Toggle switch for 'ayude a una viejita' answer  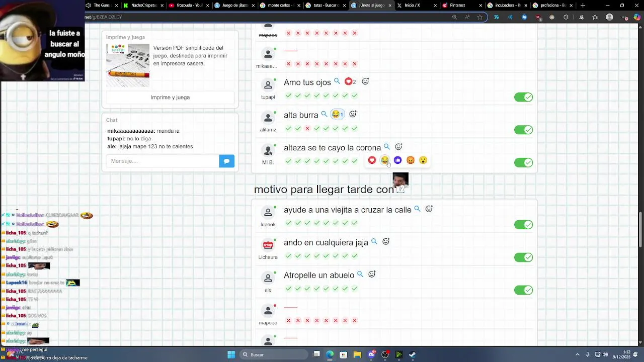[x=523, y=224]
